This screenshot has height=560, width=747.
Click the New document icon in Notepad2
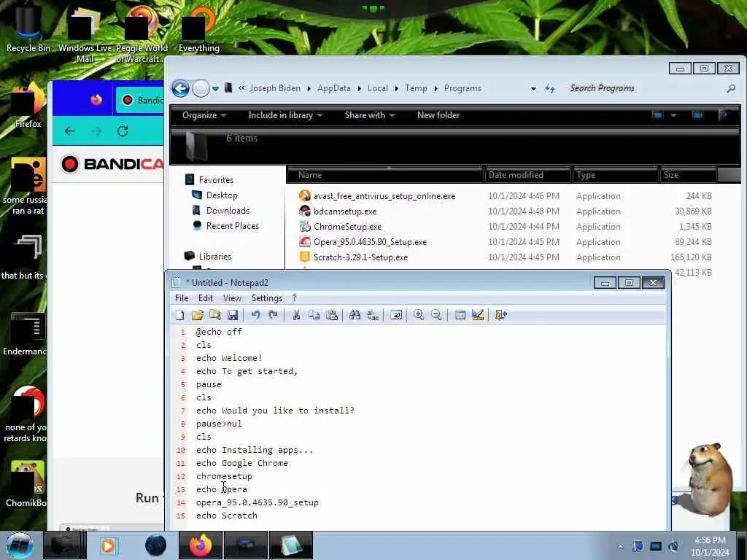(x=180, y=315)
